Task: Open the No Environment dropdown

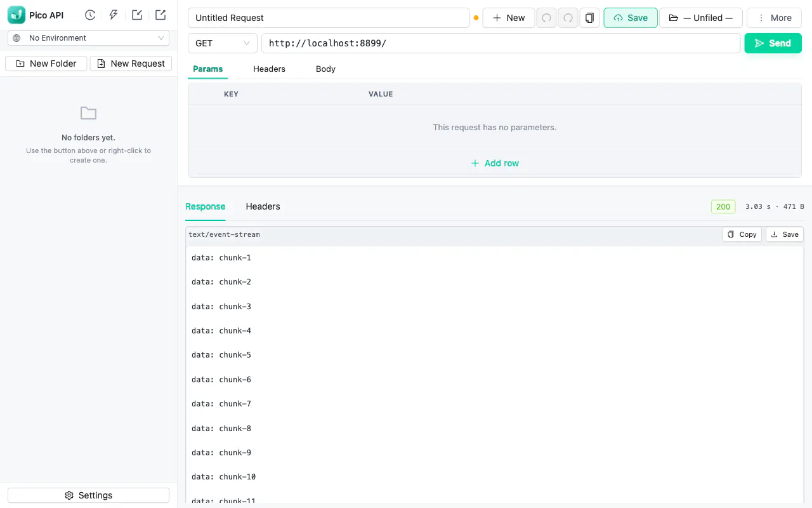Action: (x=89, y=38)
